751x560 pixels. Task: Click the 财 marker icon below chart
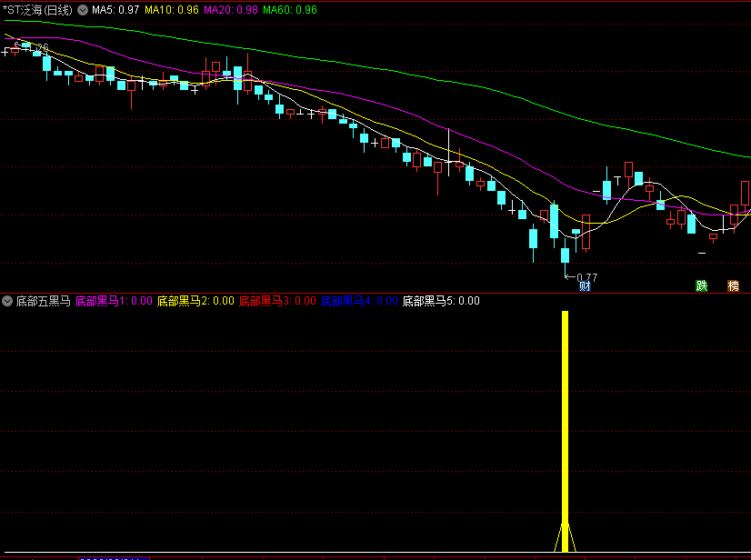coord(585,286)
